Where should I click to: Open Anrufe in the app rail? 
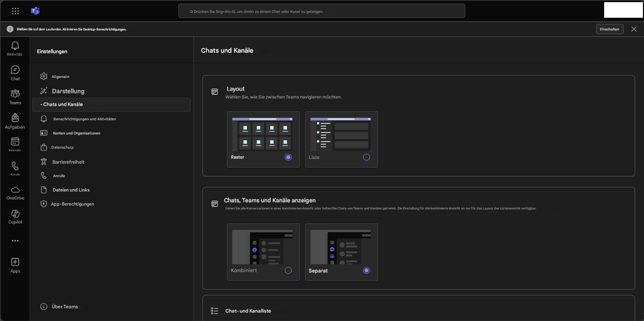pos(15,168)
